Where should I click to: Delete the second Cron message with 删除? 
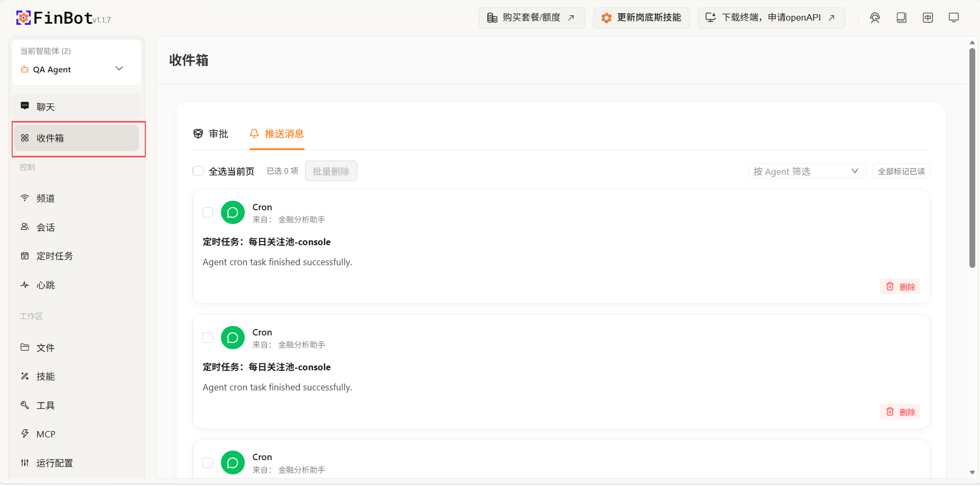pos(900,412)
